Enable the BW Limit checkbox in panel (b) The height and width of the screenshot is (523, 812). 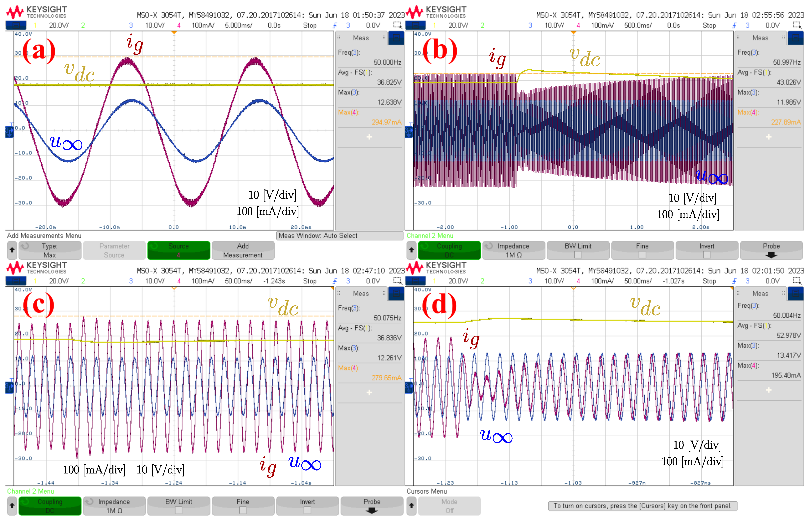tap(578, 254)
